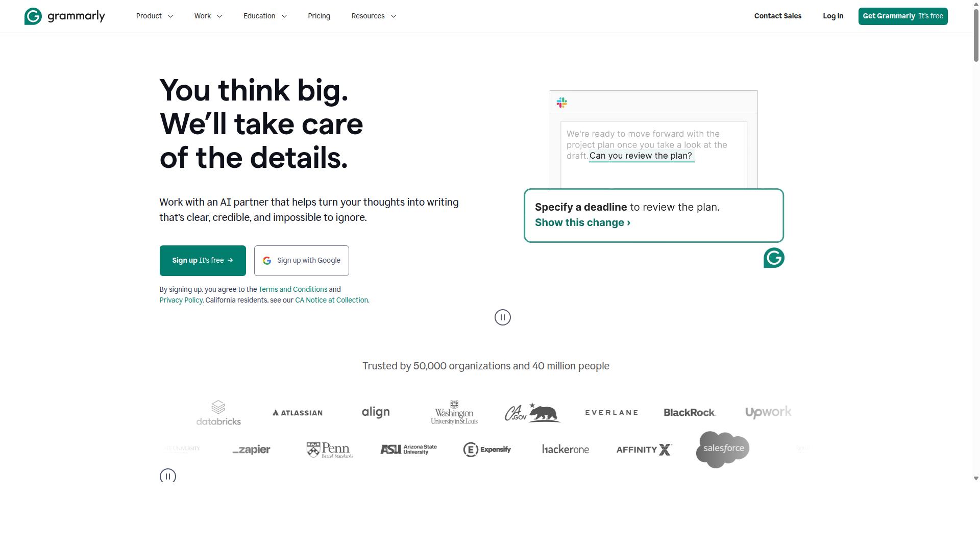The width and height of the screenshot is (980, 551).
Task: Click the Google G icon on signup button
Action: point(267,261)
